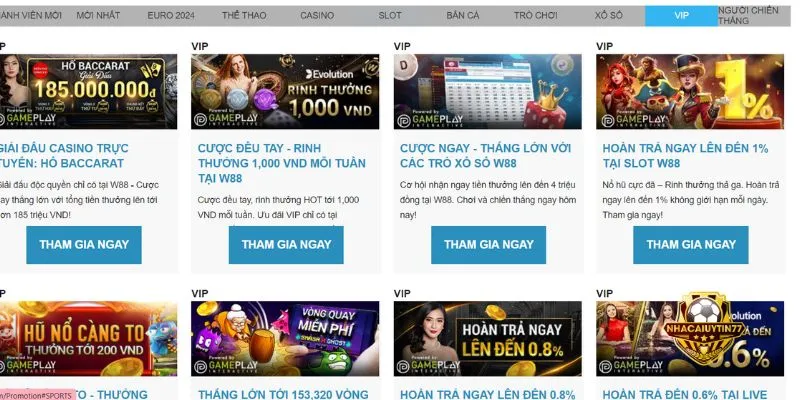
Task: Click the NHACAIUYTIN77 soccer ball logo
Action: pyautogui.click(x=704, y=327)
